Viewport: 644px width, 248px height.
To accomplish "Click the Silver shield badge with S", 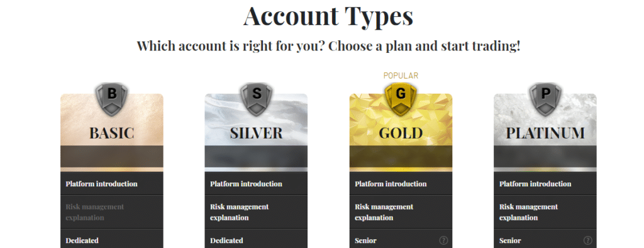I will click(x=257, y=99).
